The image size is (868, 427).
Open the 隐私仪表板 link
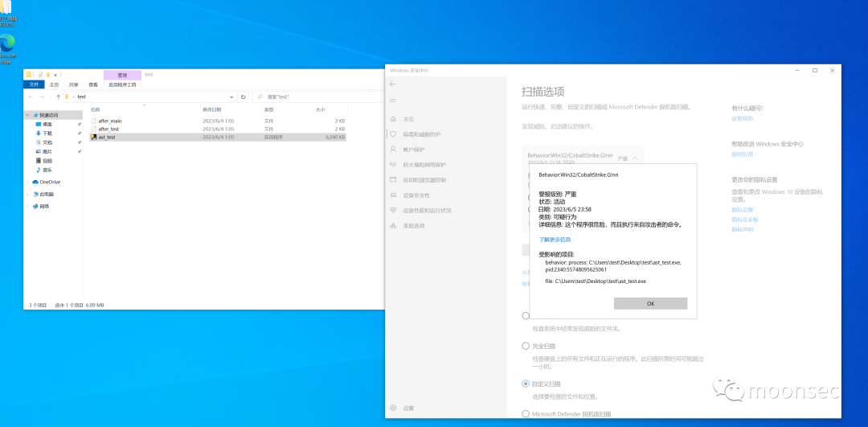pos(745,220)
